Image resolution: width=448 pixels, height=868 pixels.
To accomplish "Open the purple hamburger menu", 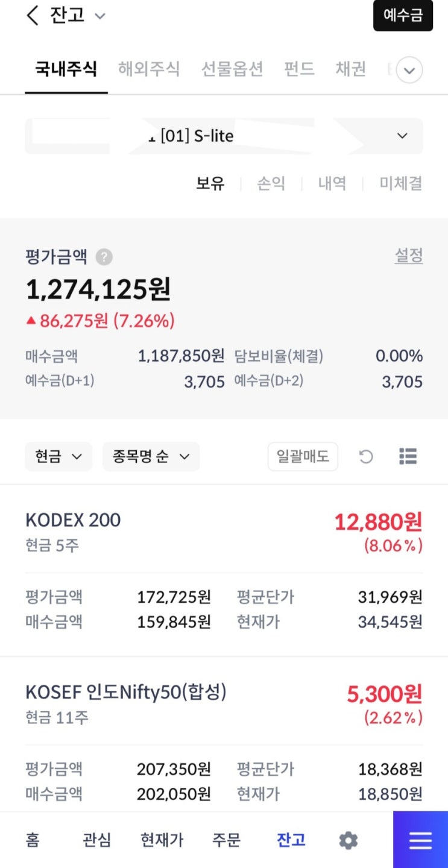I will tap(420, 840).
